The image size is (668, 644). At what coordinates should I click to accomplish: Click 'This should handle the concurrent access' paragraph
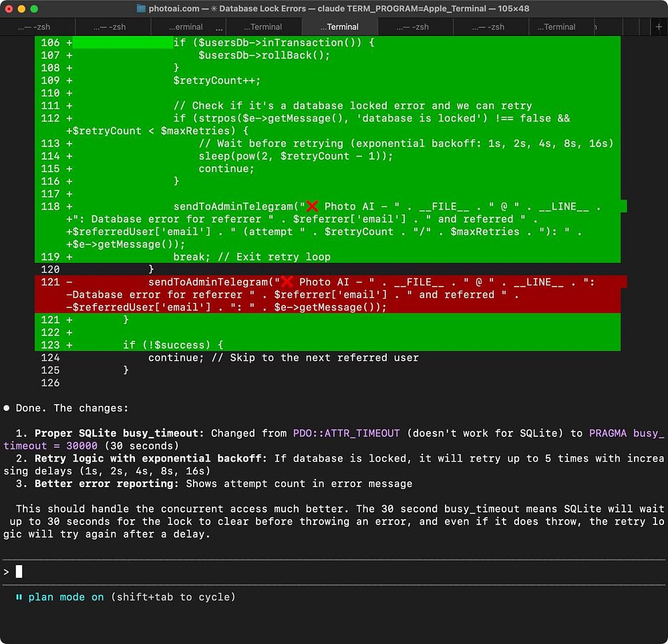(334, 521)
